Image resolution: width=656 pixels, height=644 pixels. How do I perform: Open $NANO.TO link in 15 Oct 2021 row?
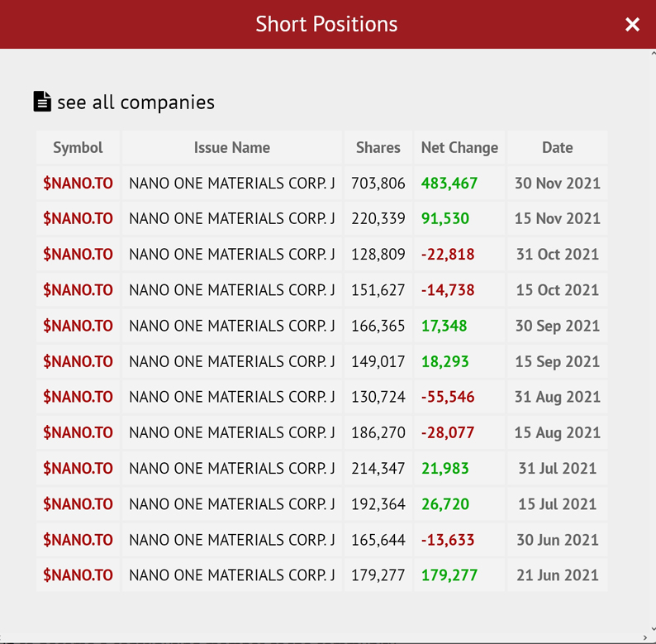point(78,289)
